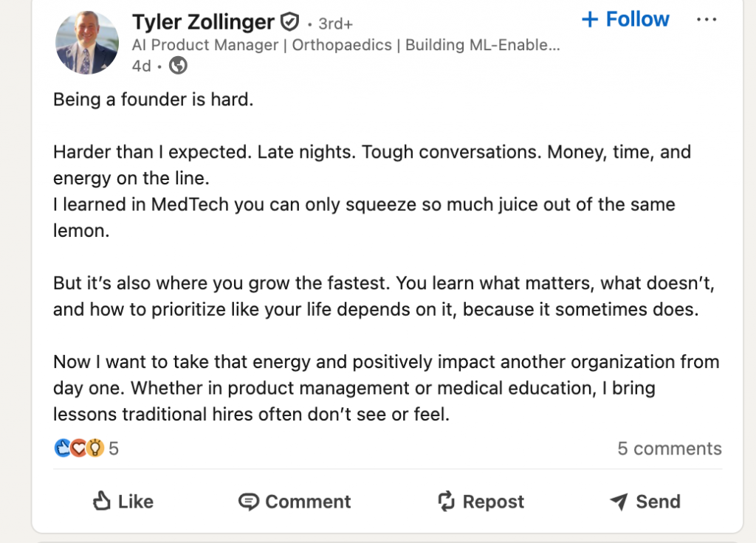This screenshot has height=543, width=756.
Task: Toggle Follow for Tyler Zollinger
Action: [x=625, y=19]
